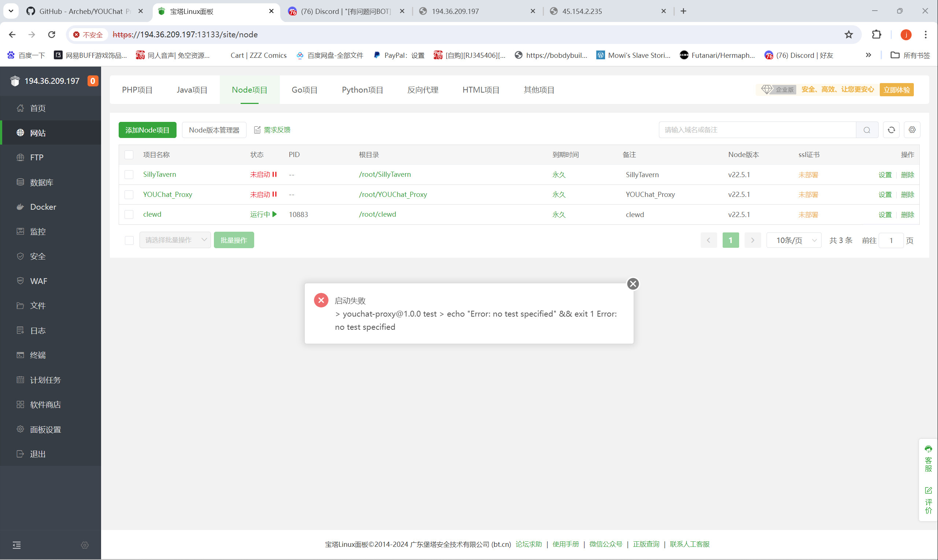Collapse sidebar using bottom-left menu icon
This screenshot has width=938, height=560.
16,545
